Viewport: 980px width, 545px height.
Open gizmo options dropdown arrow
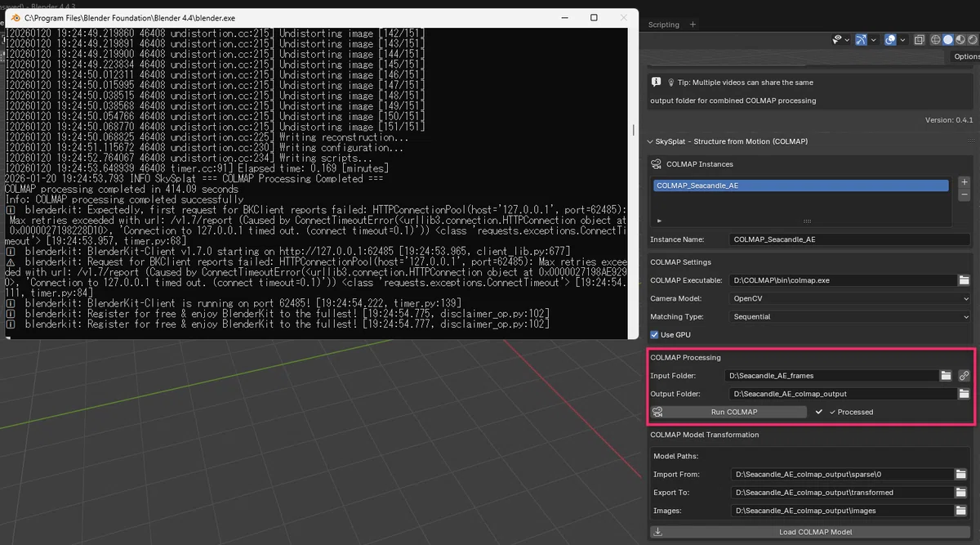pos(873,40)
